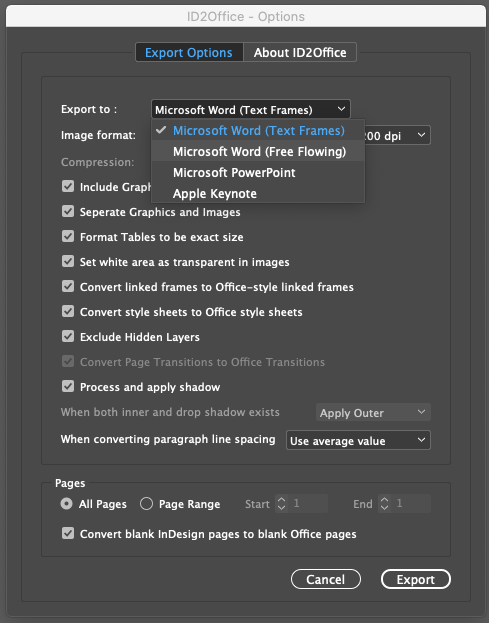489x623 pixels.
Task: Toggle the Include Graphics checkbox
Action: click(68, 186)
